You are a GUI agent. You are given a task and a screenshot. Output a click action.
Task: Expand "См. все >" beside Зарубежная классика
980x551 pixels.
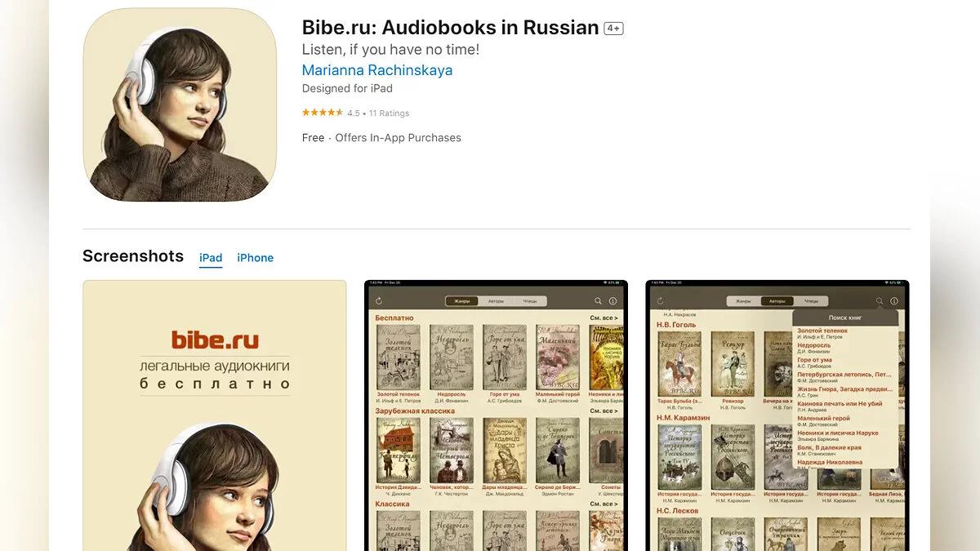[x=604, y=411]
